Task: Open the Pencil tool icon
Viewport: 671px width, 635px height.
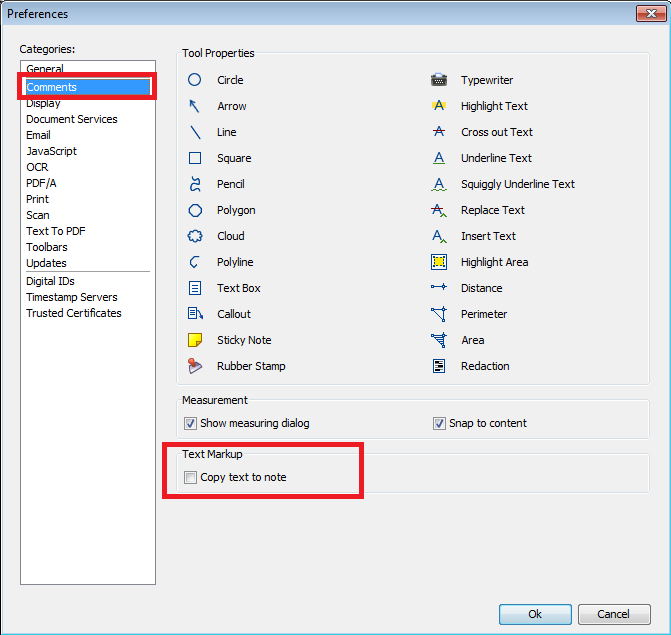Action: tap(195, 184)
